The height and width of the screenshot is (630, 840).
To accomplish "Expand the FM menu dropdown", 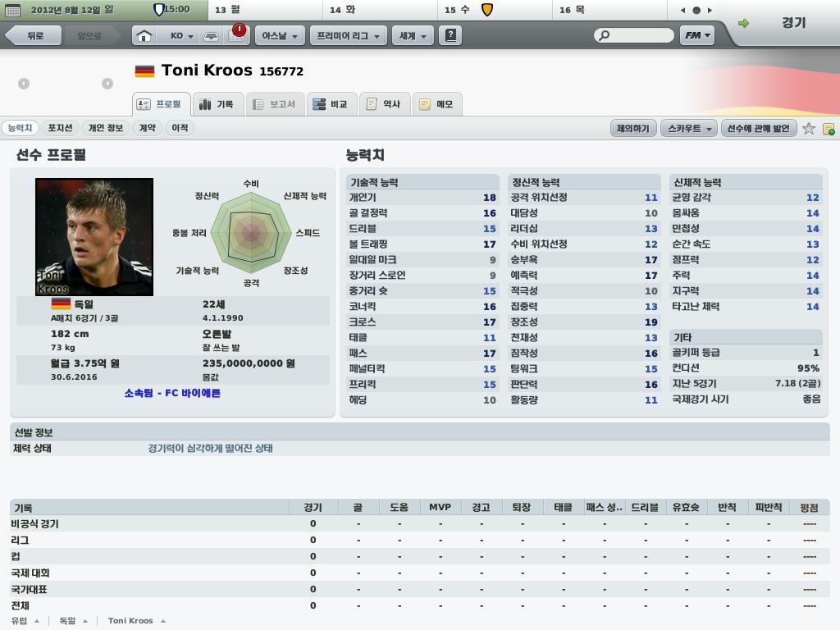I will (x=697, y=36).
